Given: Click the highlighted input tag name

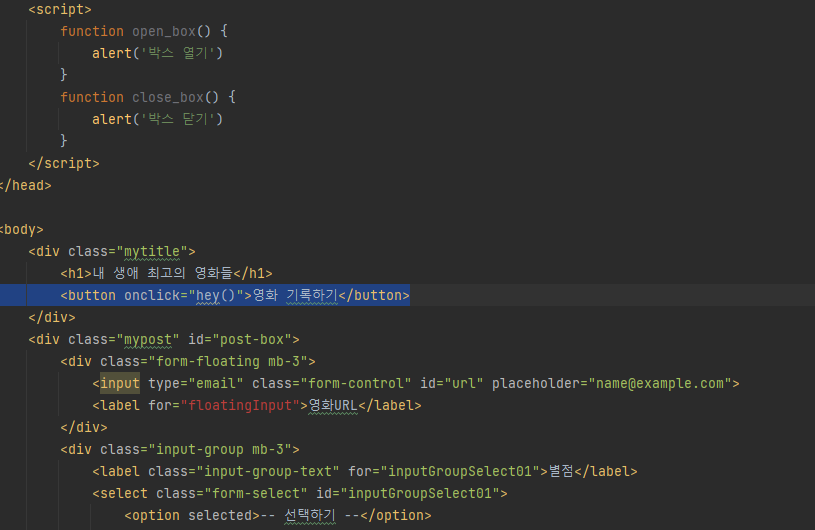Looking at the screenshot, I should tap(120, 383).
